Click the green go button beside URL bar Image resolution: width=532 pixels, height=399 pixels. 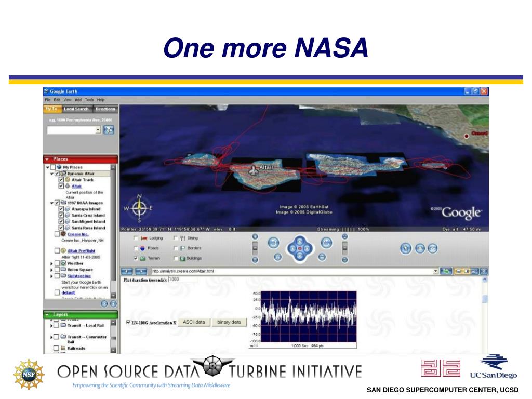446,271
